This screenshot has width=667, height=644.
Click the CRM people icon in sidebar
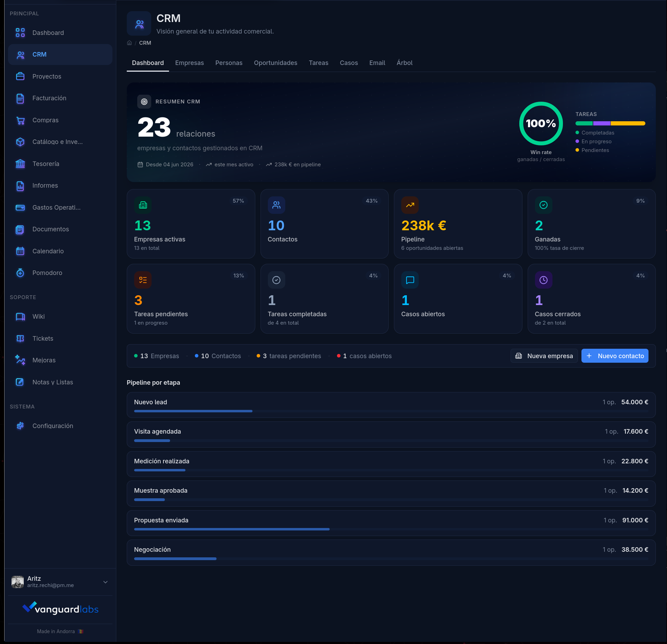pyautogui.click(x=20, y=55)
